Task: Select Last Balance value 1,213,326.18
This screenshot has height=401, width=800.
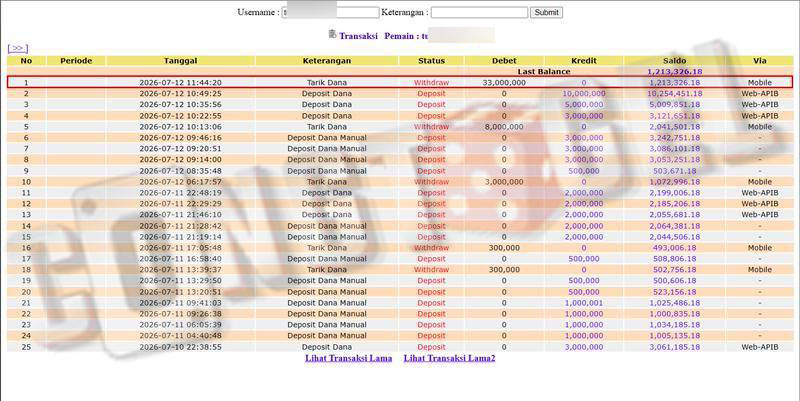Action: [x=674, y=71]
